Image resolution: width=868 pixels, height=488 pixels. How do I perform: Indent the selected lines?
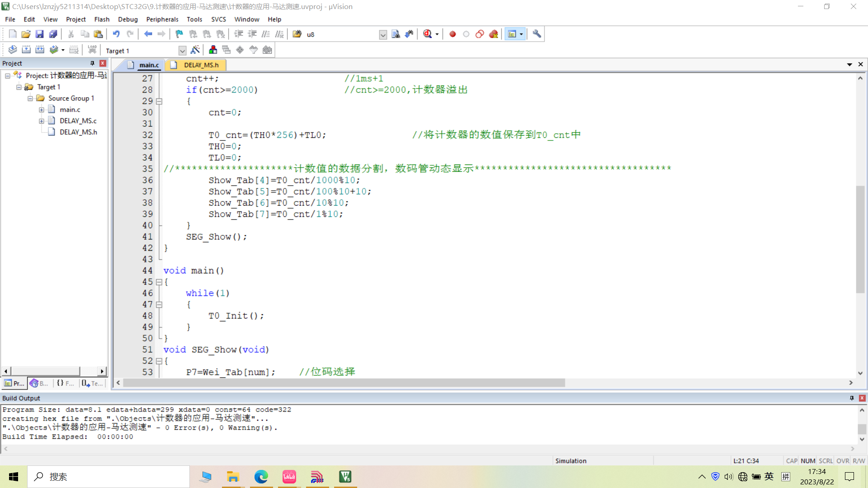(x=239, y=34)
